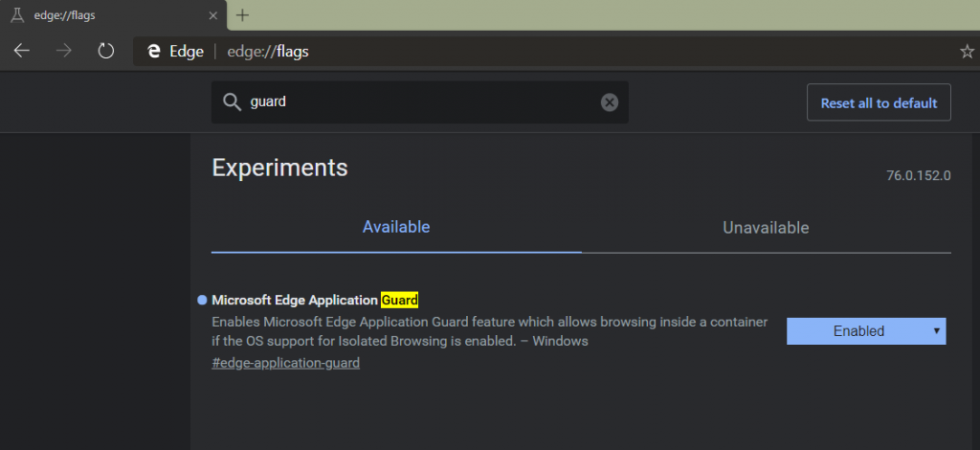Focus the search flags field containing 'guard'

pos(420,102)
